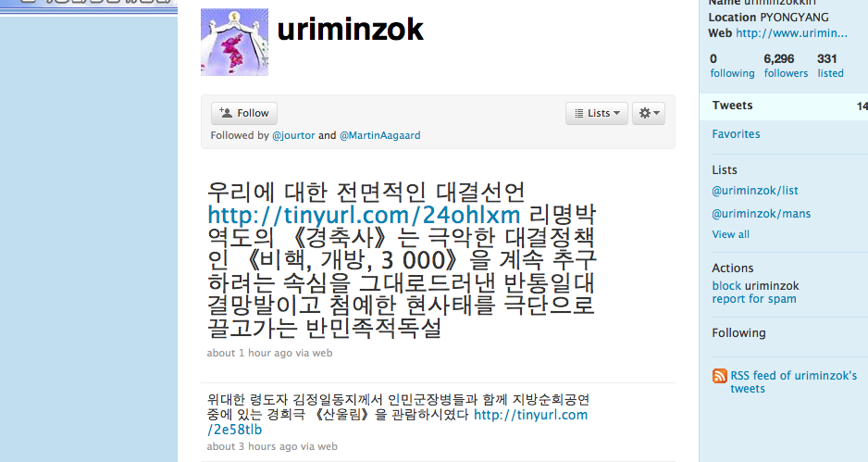Click the uriminzok profile avatar image
The image size is (868, 462).
pos(234,42)
